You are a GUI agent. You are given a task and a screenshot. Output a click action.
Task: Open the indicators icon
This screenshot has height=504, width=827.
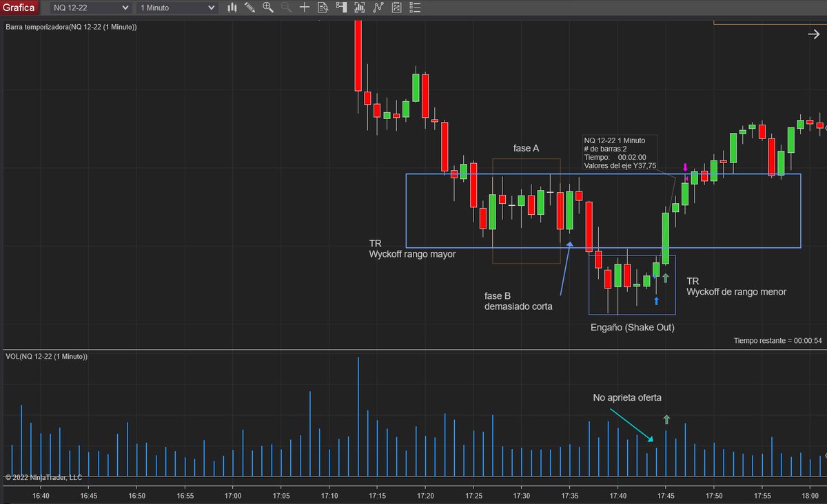coord(359,8)
